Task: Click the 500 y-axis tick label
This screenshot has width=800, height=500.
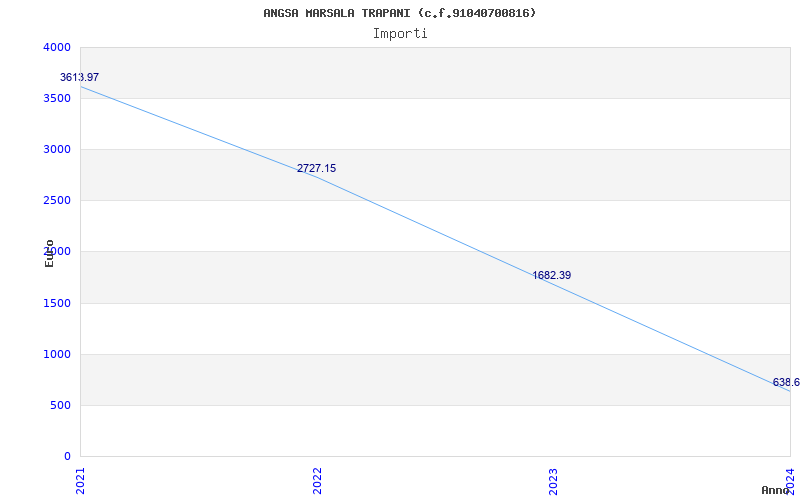Action: point(60,406)
